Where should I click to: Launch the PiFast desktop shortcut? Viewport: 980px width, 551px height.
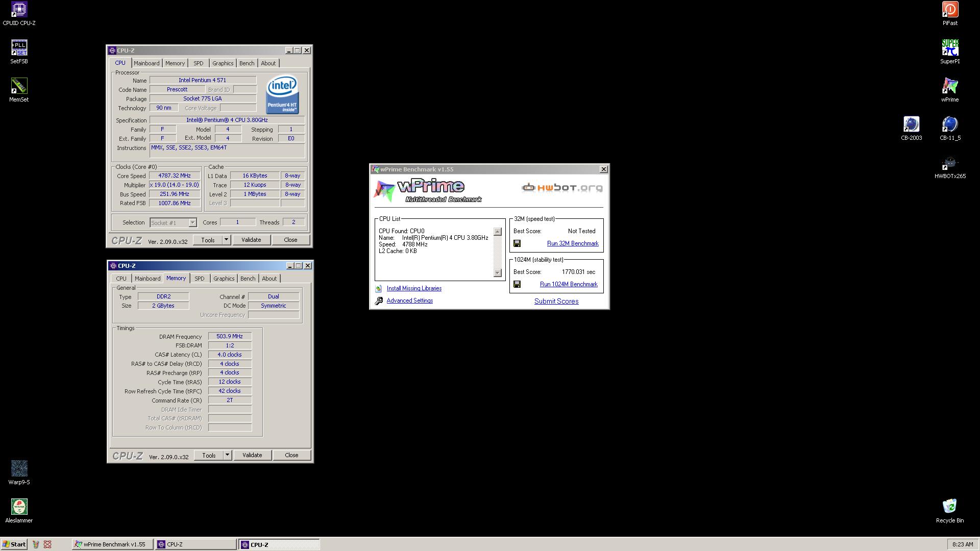950,14
